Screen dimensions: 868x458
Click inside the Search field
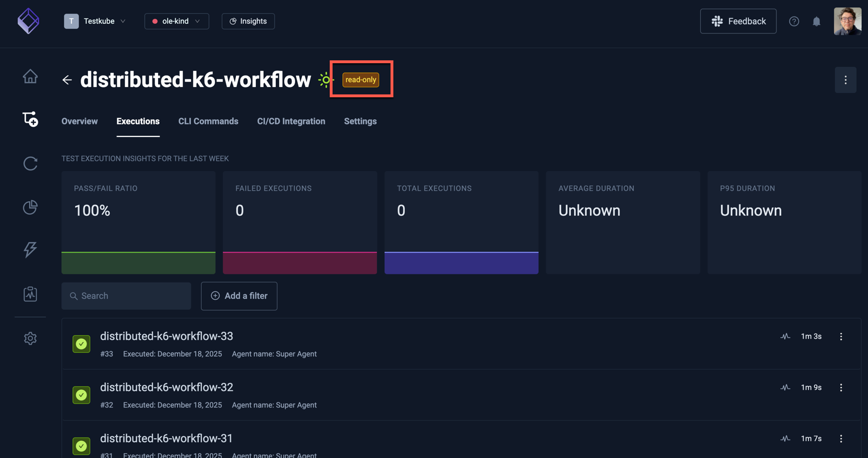tap(126, 295)
